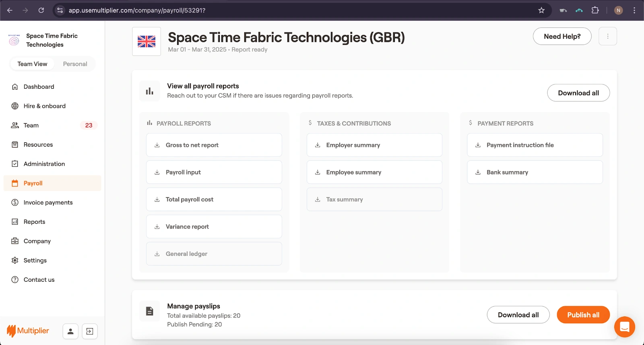644x345 pixels.
Task: Go to the Team page
Action: [52, 125]
